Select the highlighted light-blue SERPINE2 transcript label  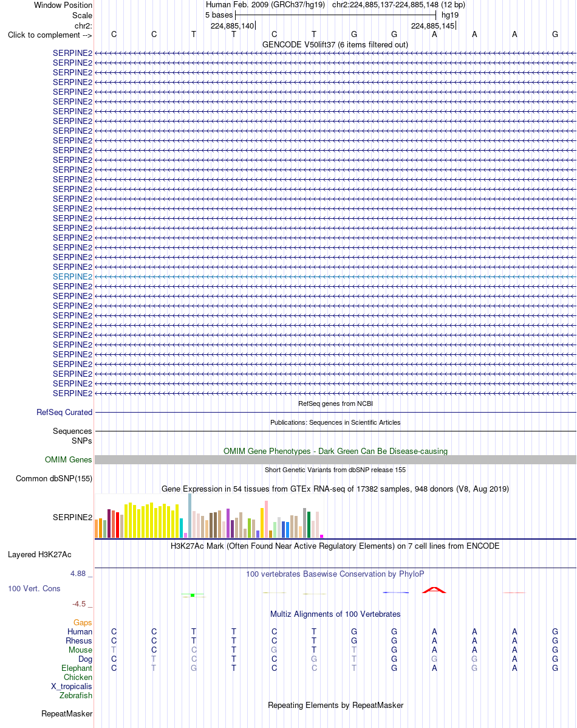click(x=72, y=276)
